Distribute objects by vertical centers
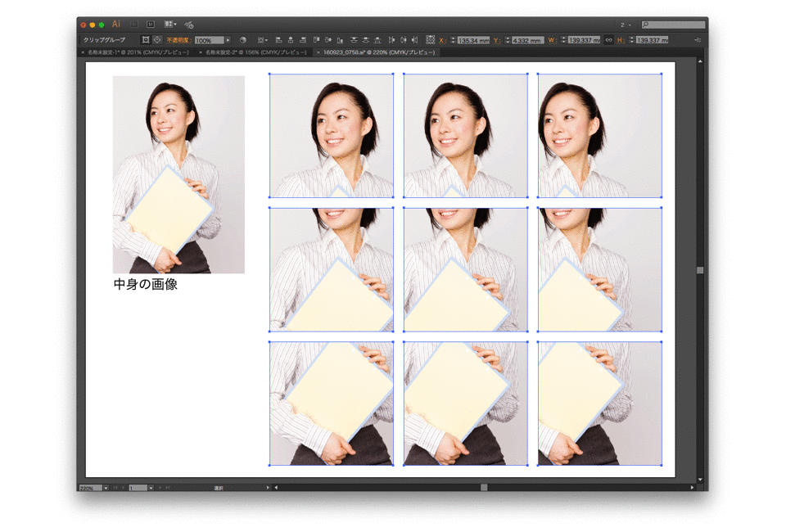Viewport: 786px width, 532px height. (x=365, y=40)
